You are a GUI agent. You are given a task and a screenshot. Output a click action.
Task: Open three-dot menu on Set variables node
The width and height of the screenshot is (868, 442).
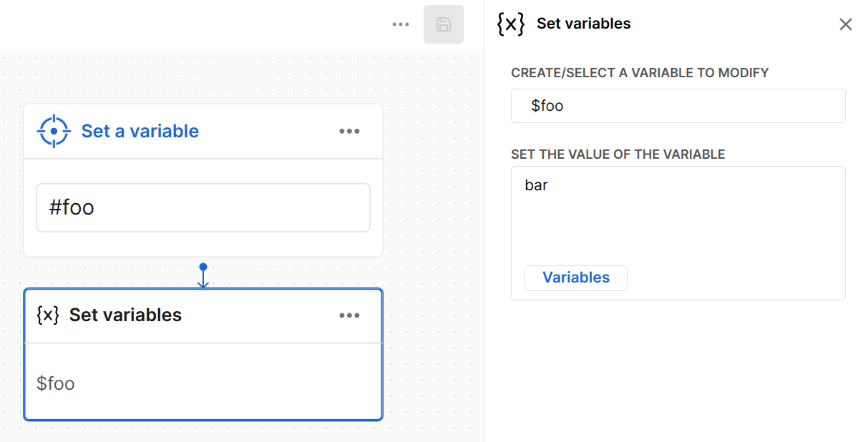click(x=349, y=315)
